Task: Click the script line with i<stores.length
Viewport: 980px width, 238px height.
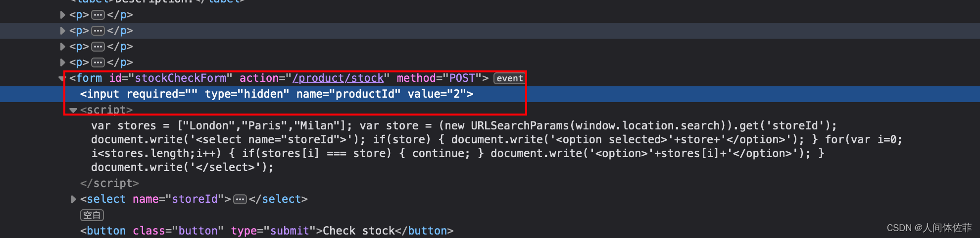Action: [x=458, y=154]
